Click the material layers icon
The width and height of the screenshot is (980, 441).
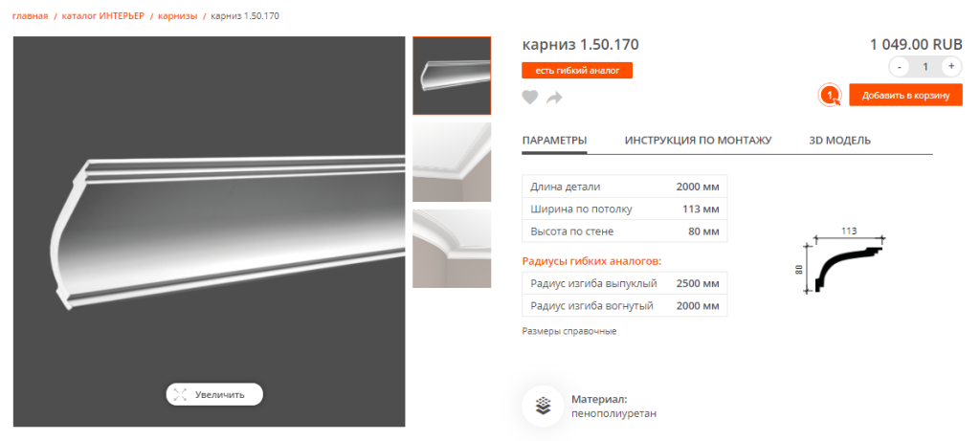click(542, 407)
